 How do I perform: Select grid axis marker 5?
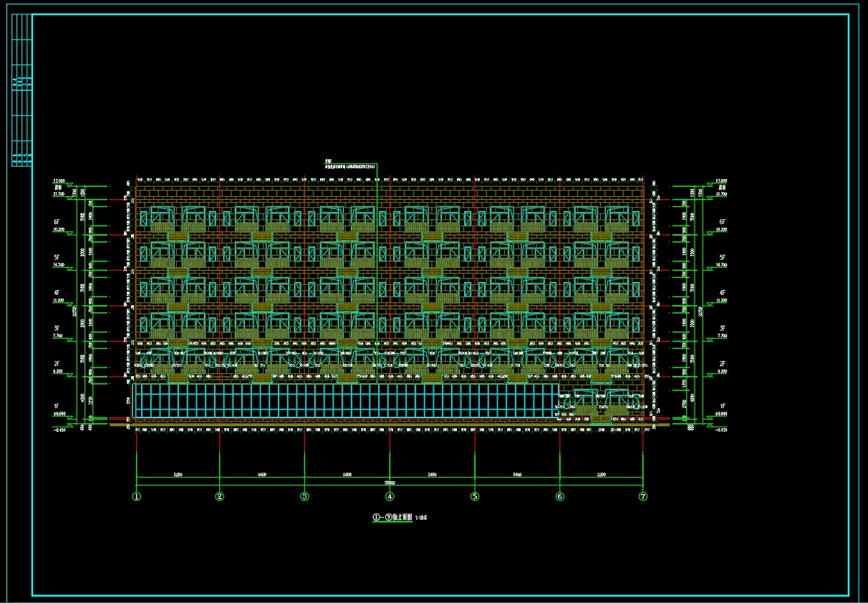(x=474, y=496)
